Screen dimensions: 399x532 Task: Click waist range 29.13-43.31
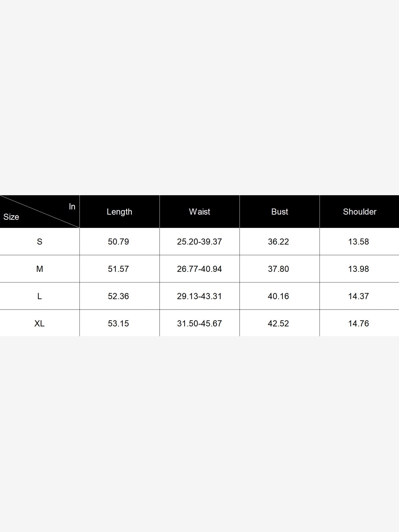click(x=199, y=296)
